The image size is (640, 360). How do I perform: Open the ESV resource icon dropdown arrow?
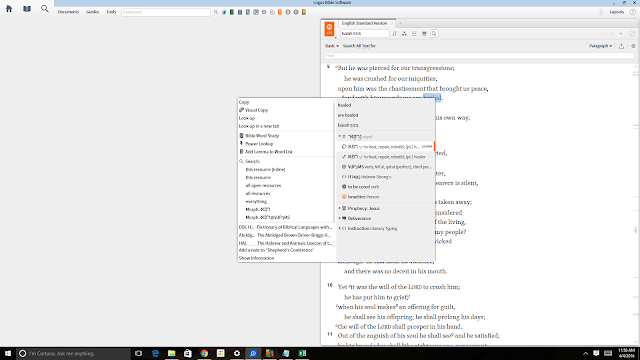(x=336, y=38)
